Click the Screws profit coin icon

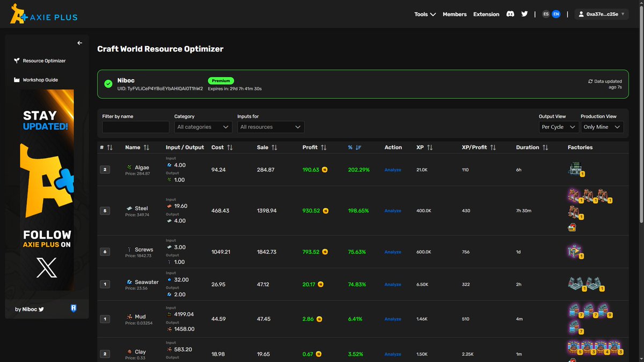325,252
